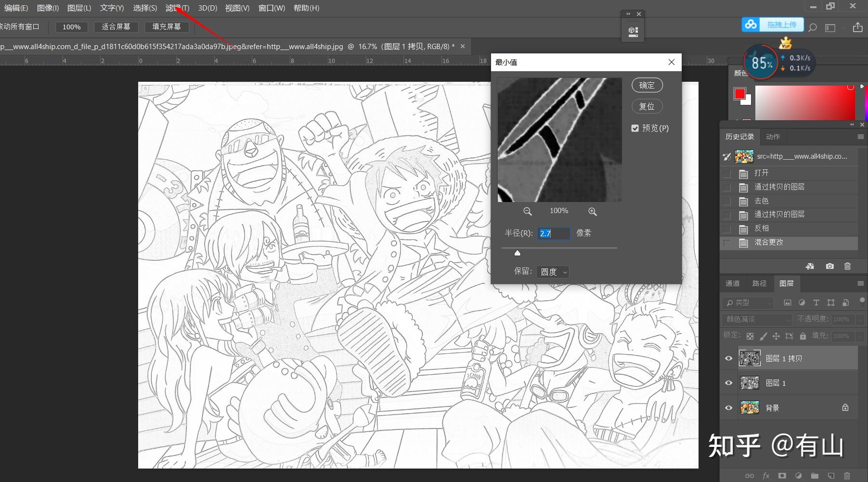Switch to the 动作 tab
Image resolution: width=868 pixels, height=482 pixels.
click(x=773, y=137)
